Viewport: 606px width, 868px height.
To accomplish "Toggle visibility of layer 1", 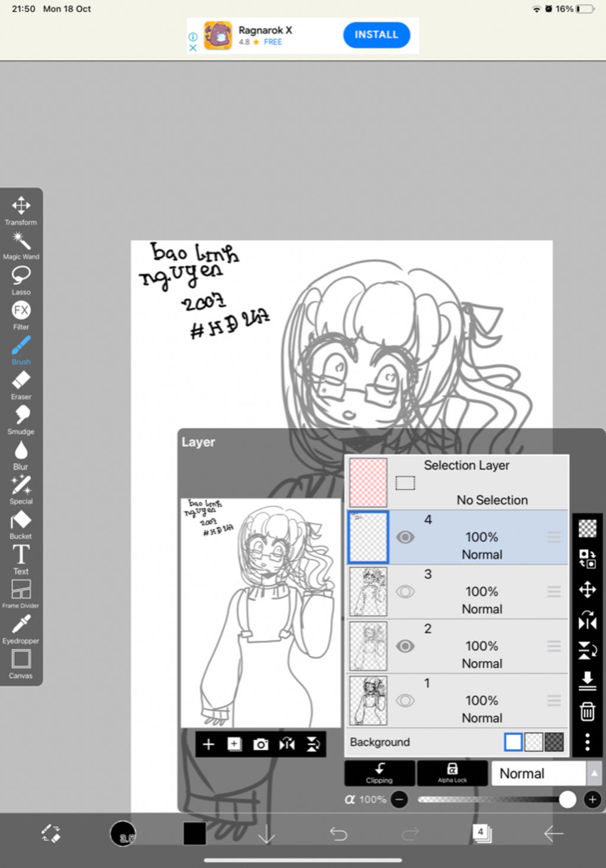I will tap(405, 701).
